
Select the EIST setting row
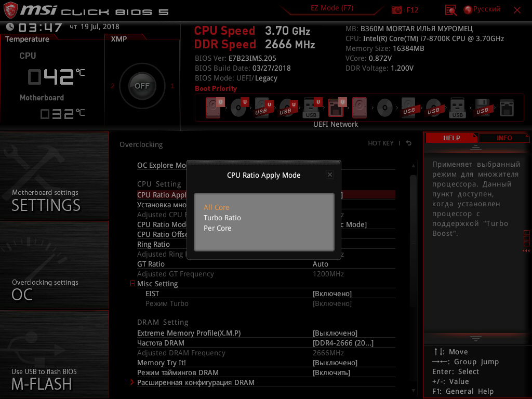coord(270,294)
